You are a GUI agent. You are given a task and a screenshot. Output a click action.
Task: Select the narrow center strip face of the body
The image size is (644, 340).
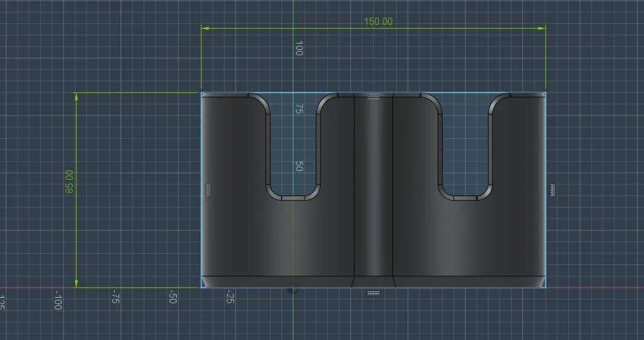coord(373,189)
